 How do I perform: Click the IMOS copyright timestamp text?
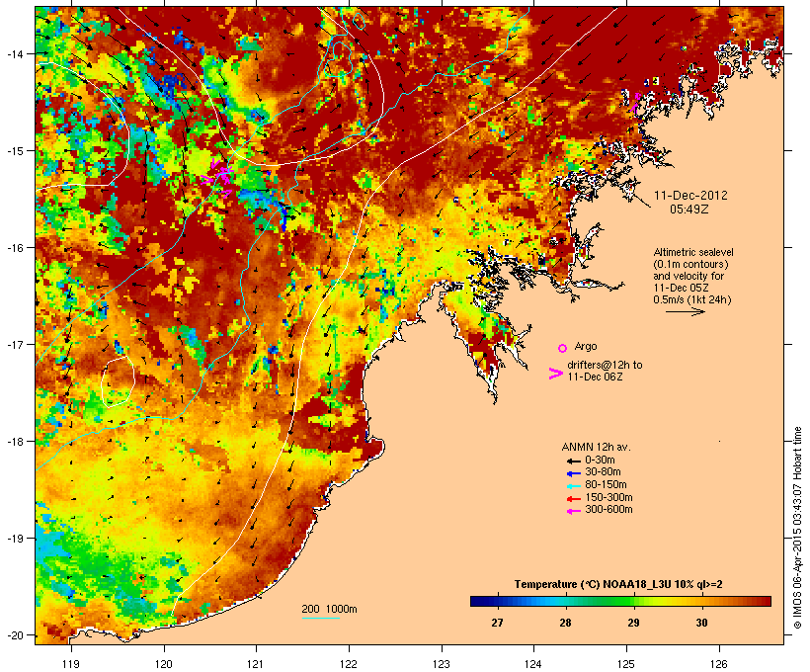797,528
